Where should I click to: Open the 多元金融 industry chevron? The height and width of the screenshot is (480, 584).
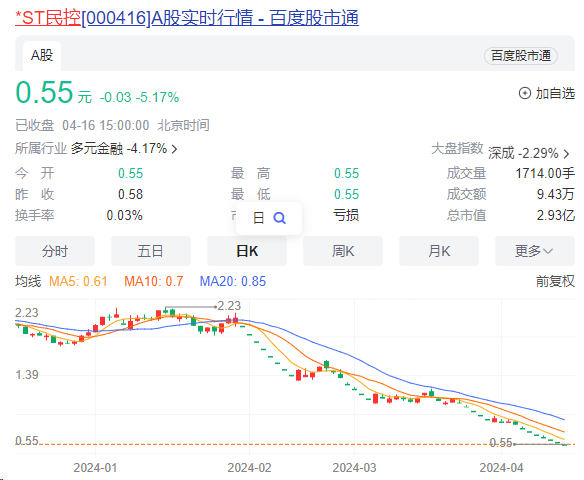click(x=174, y=149)
